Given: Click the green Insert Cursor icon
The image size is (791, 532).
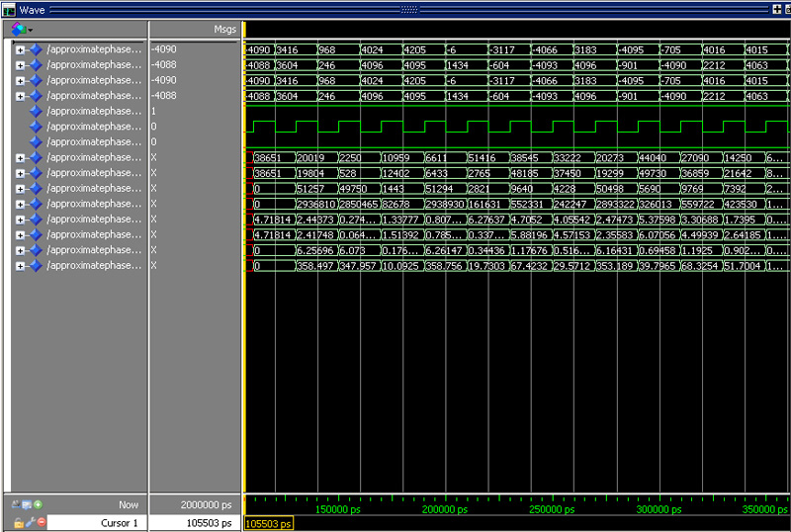Looking at the screenshot, I should (38, 504).
